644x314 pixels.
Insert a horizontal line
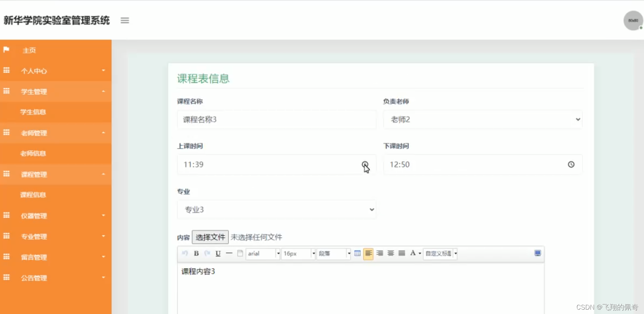[x=229, y=253]
